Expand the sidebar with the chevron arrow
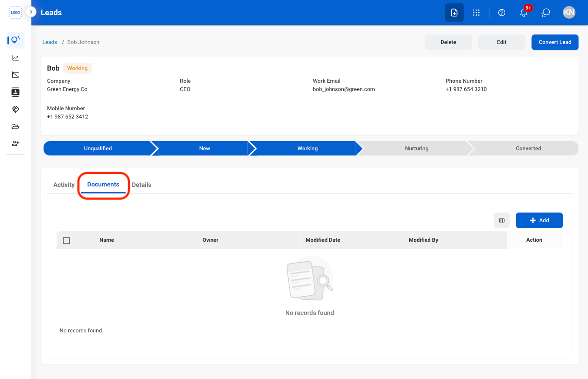Screen dimensions: 588x379 31,12
